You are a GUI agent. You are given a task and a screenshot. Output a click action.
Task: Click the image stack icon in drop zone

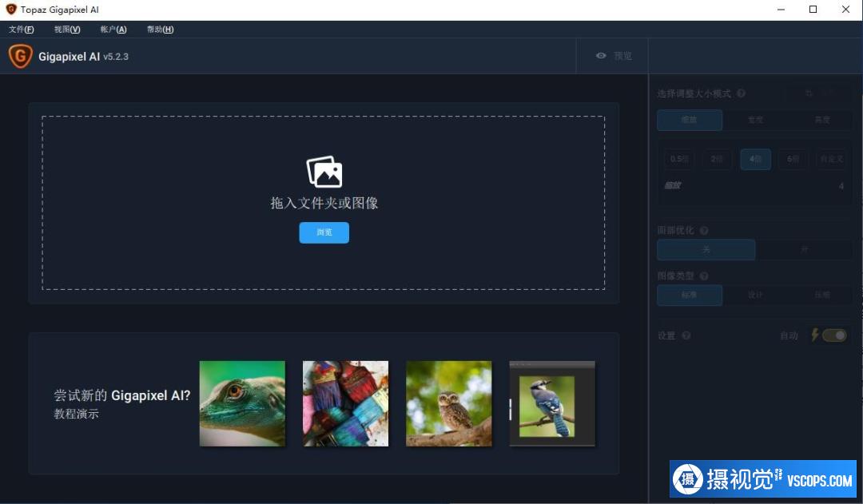point(324,172)
